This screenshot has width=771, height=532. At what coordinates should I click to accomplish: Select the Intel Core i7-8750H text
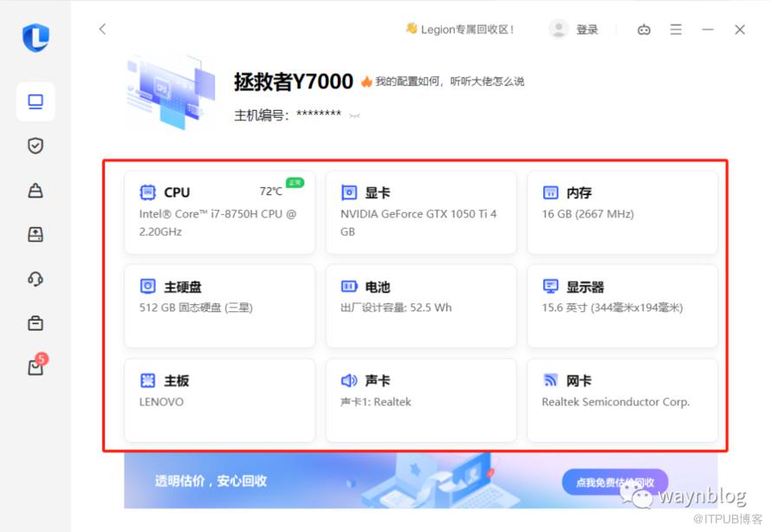point(217,223)
